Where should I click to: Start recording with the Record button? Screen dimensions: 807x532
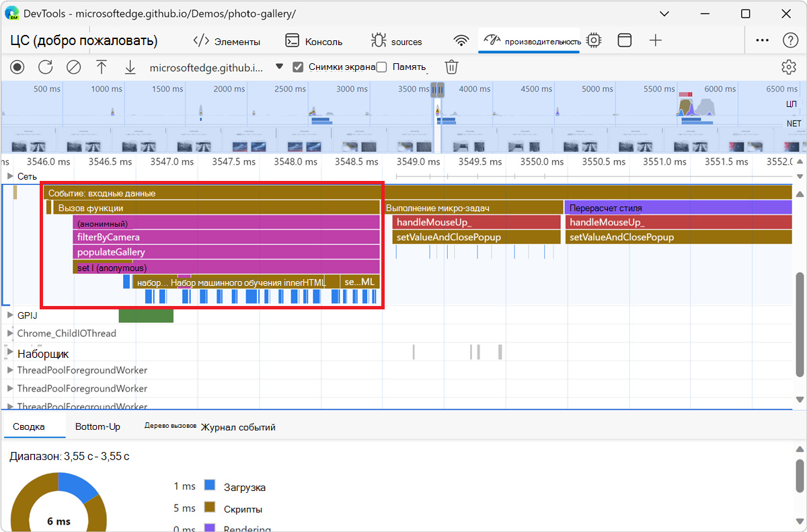tap(17, 67)
